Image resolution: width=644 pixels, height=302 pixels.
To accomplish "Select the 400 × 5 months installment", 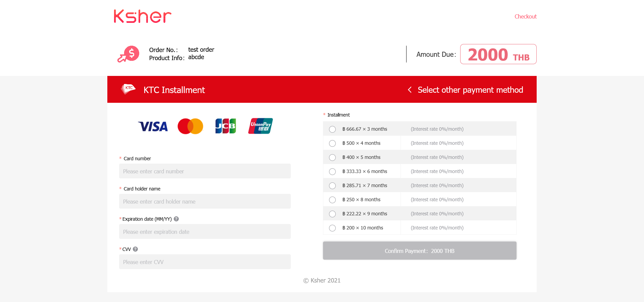I will (332, 158).
